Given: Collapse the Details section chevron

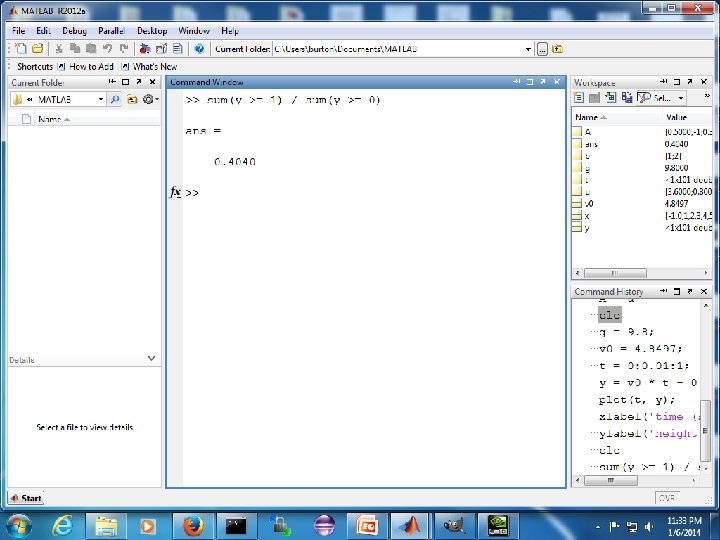Looking at the screenshot, I should tap(152, 359).
